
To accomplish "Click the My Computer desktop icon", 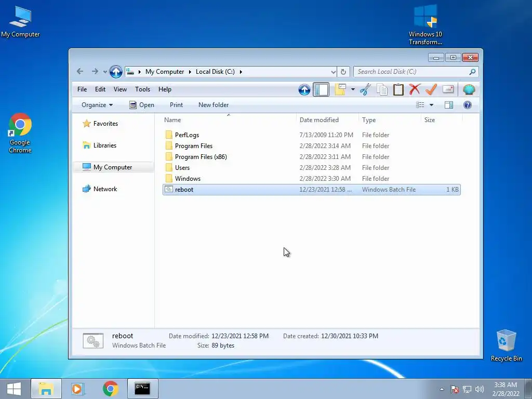I will (x=20, y=22).
